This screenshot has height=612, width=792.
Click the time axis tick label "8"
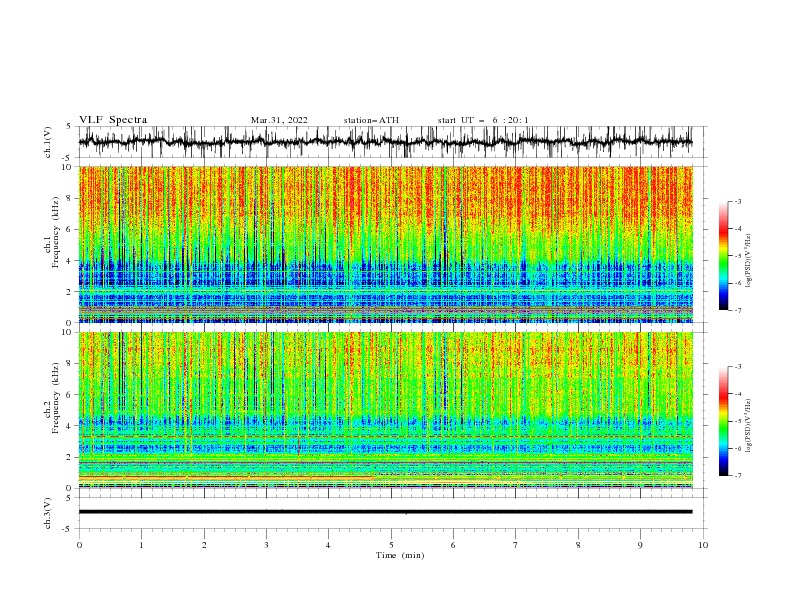[578, 545]
